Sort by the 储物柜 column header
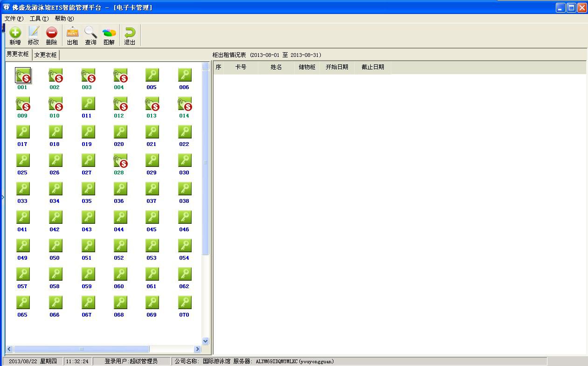This screenshot has height=366, width=588. 307,67
